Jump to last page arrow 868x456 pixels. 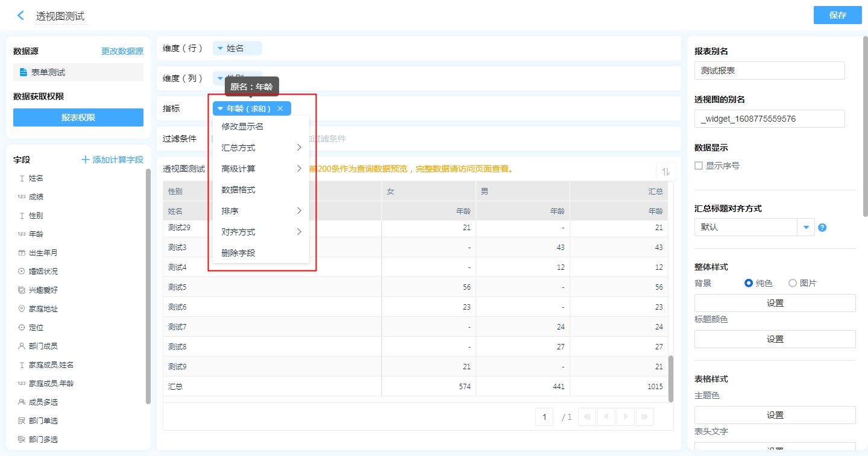[645, 416]
